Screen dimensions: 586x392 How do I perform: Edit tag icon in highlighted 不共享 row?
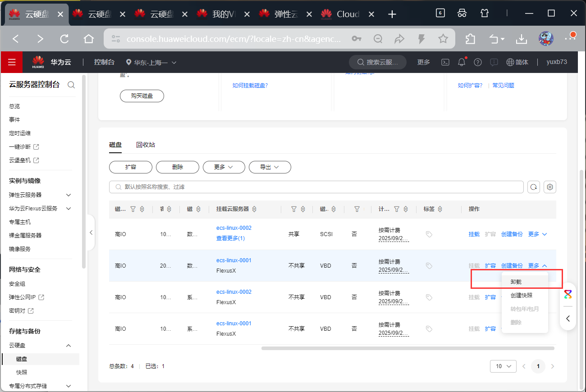point(429,266)
